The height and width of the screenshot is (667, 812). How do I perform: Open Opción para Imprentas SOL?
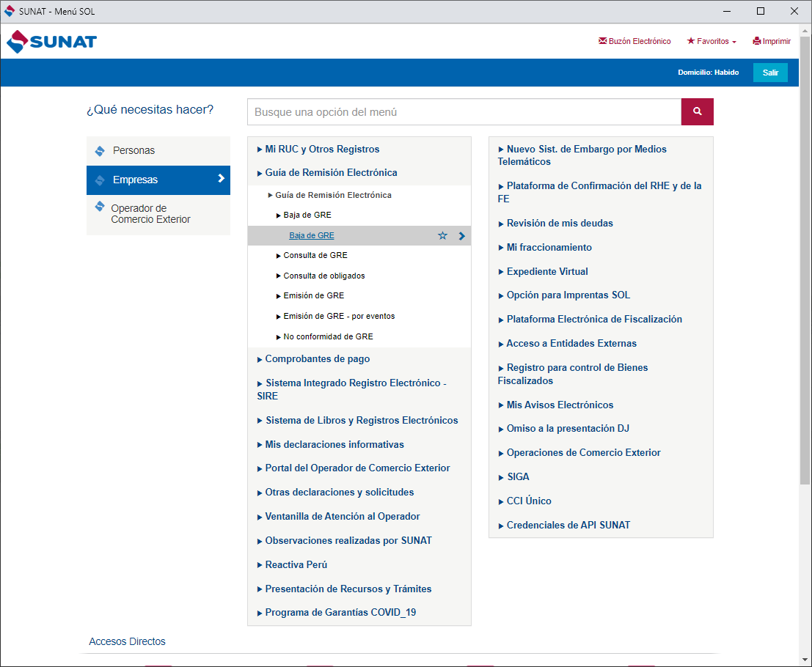click(564, 295)
